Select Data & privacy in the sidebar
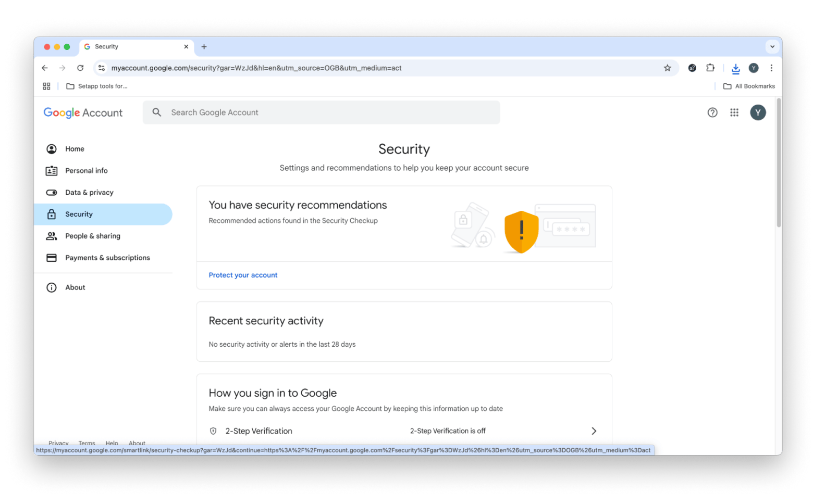813x504 pixels. (89, 193)
